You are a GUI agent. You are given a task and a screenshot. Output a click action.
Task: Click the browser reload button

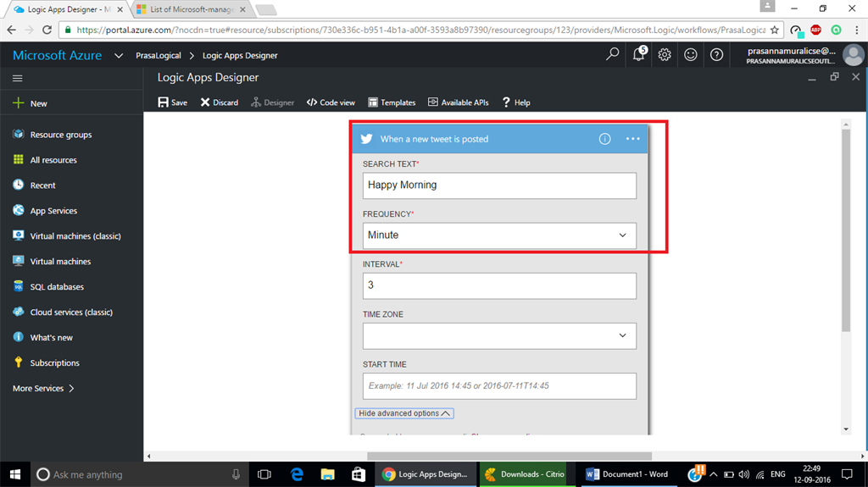pyautogui.click(x=47, y=30)
